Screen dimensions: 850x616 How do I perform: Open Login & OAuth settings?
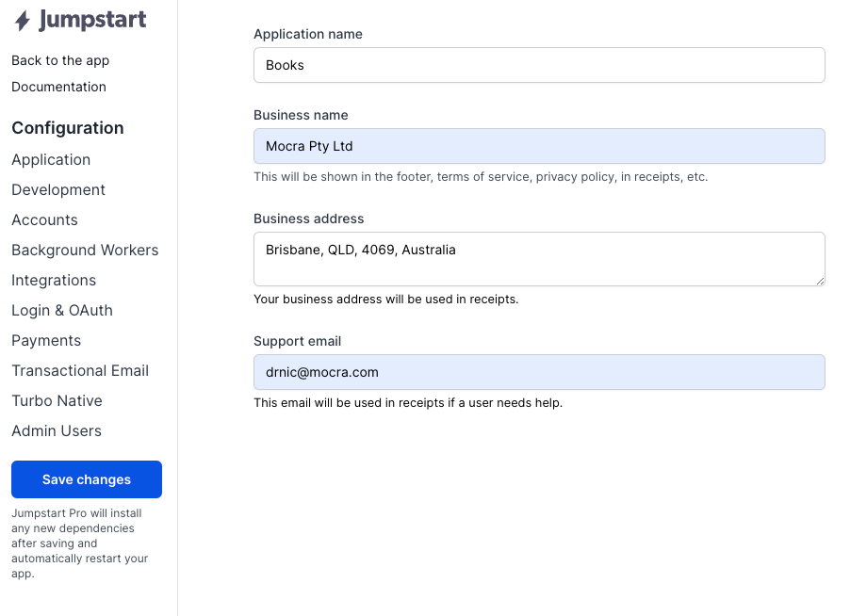pos(62,311)
